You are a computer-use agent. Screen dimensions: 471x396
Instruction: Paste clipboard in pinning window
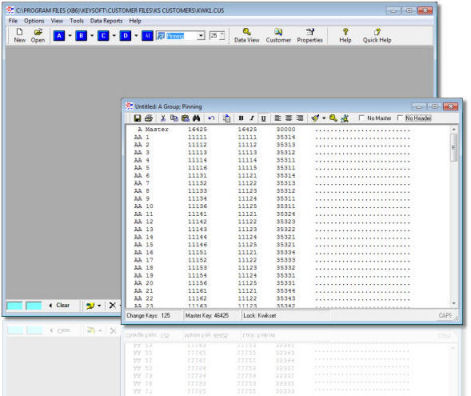point(185,118)
